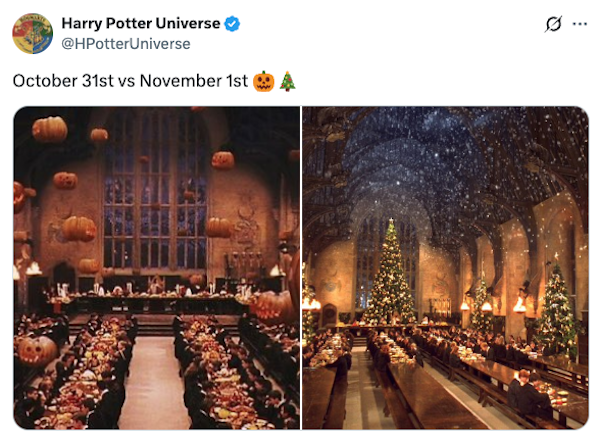This screenshot has width=600, height=442.
Task: Open the Halloween Great Hall photo on the left
Action: click(156, 268)
